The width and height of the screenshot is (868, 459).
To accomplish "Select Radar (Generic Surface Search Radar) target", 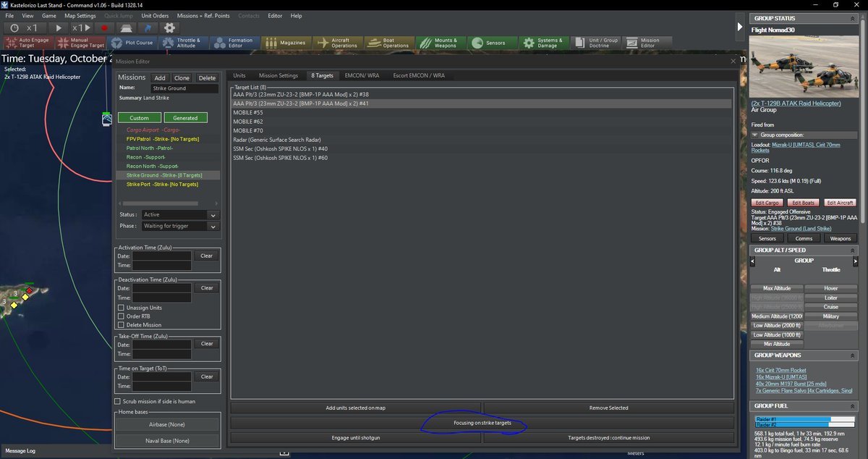I will click(277, 140).
